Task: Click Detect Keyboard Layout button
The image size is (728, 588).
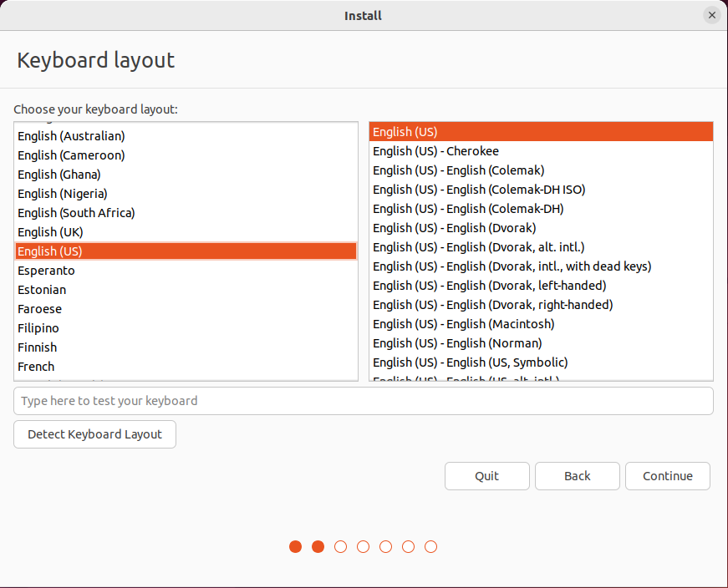Action: [94, 434]
